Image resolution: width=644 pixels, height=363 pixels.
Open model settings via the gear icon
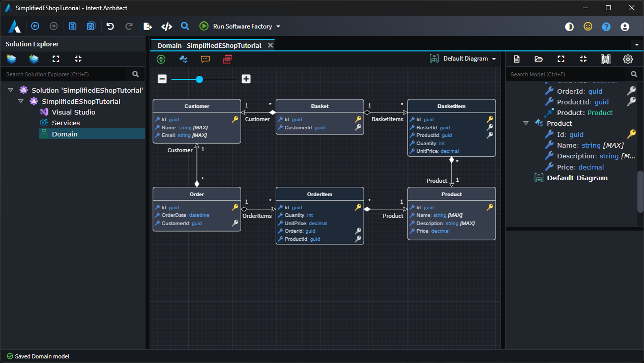tap(628, 59)
